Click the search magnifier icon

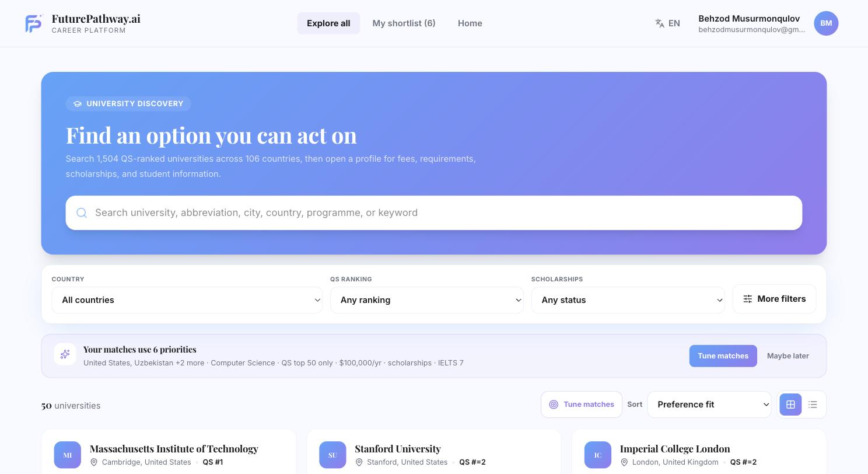click(82, 213)
